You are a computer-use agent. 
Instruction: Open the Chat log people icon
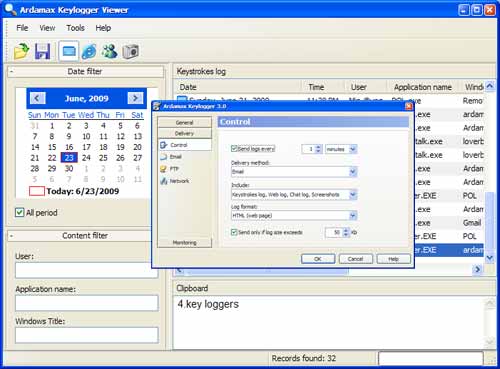[110, 51]
